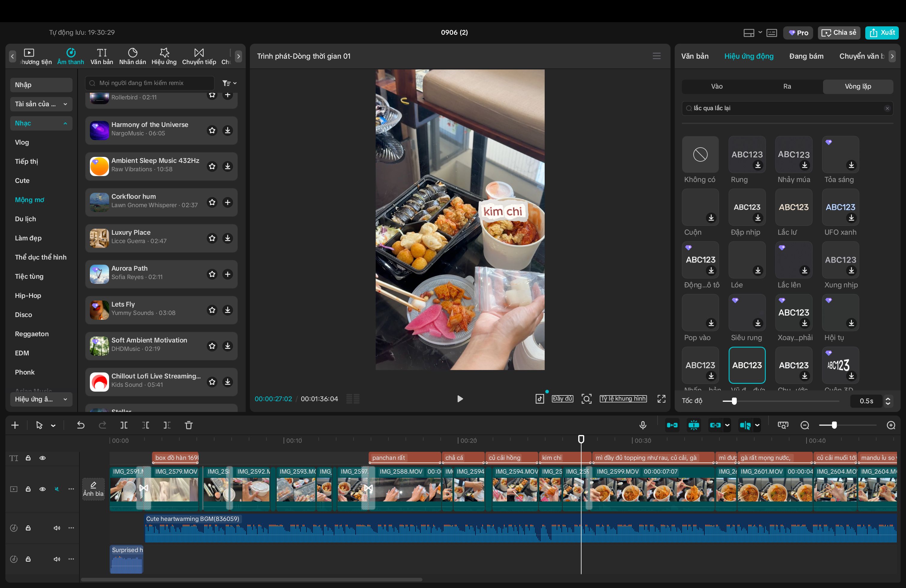The height and width of the screenshot is (588, 906).
Task: Open the music filter dropdown
Action: click(229, 83)
